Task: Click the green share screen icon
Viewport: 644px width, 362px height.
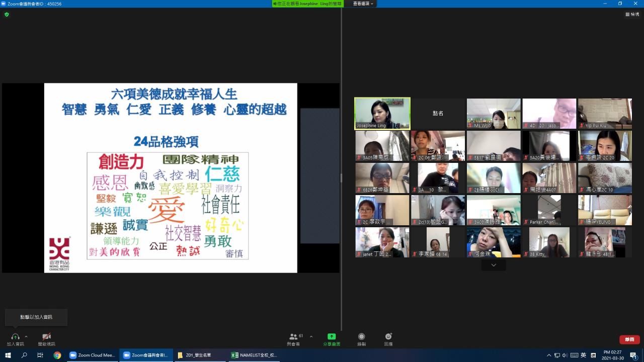Action: (x=332, y=336)
